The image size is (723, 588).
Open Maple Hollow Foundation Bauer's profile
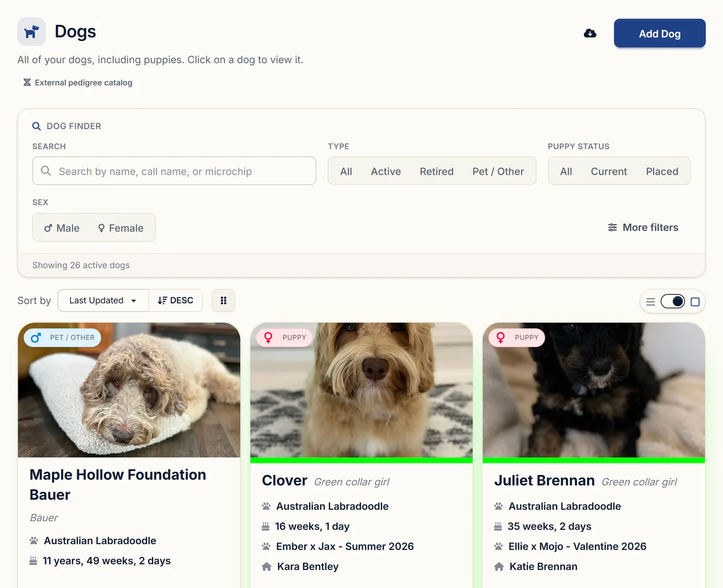118,485
